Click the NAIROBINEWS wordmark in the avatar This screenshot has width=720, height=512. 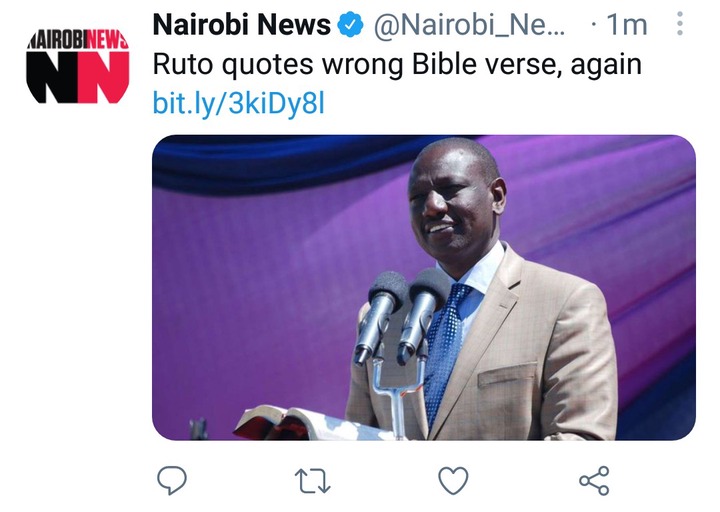click(78, 39)
